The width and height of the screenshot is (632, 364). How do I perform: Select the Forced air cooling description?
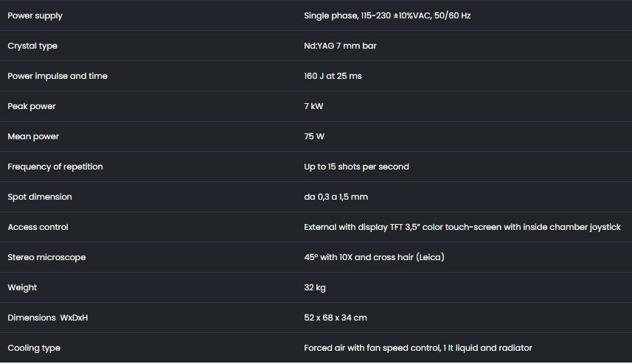(418, 348)
